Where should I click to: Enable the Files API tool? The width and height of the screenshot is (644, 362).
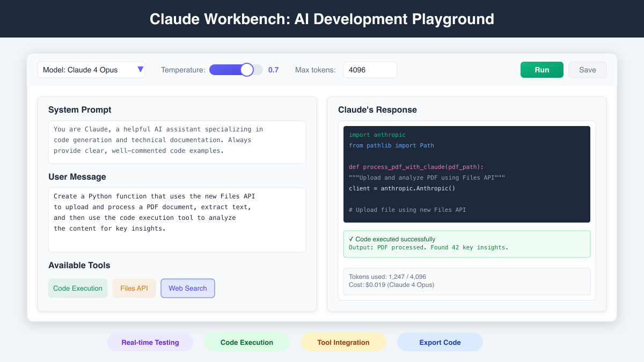[x=134, y=288]
